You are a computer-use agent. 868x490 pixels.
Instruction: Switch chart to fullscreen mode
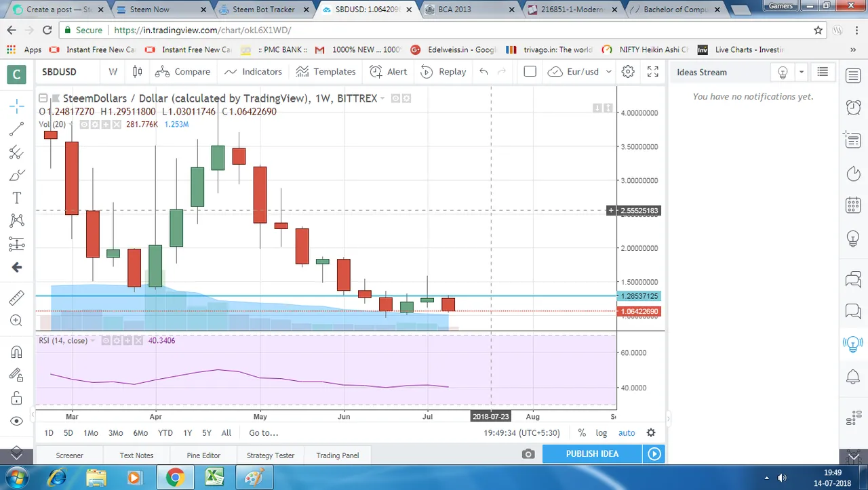(653, 72)
